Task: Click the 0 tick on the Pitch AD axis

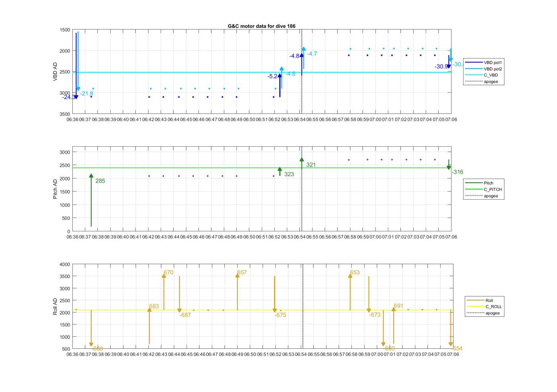Action: 69,231
